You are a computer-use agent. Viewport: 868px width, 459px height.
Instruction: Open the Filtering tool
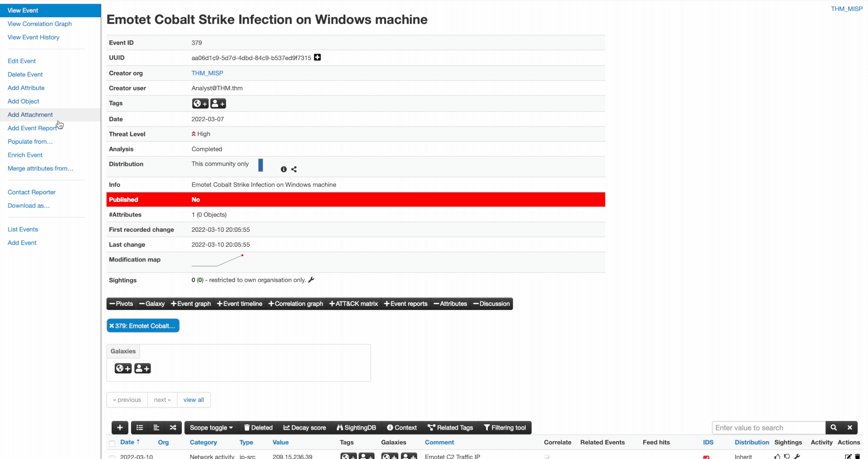click(x=505, y=427)
